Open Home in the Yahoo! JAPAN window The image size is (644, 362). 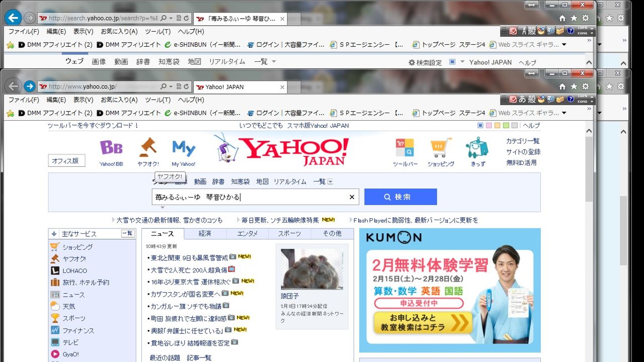pos(562,86)
